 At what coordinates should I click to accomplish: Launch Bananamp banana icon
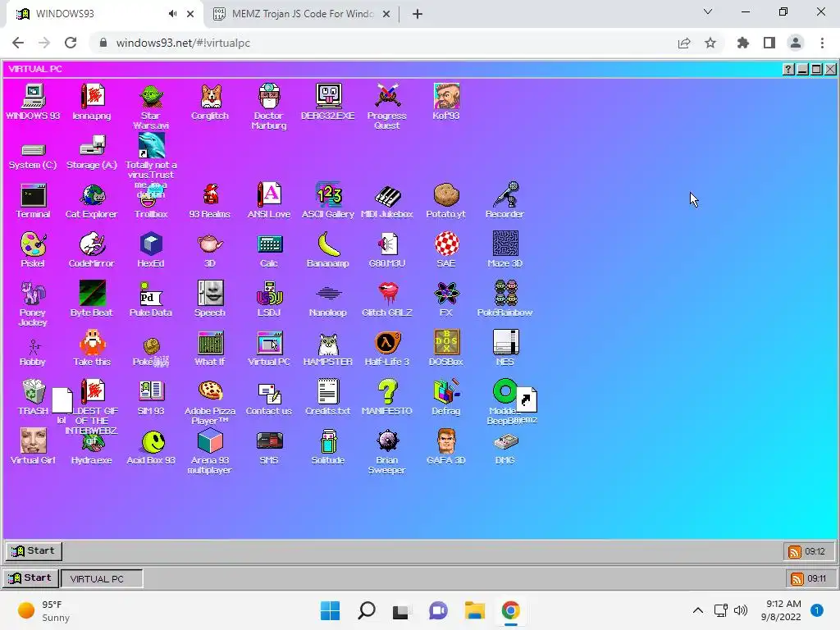pos(328,244)
